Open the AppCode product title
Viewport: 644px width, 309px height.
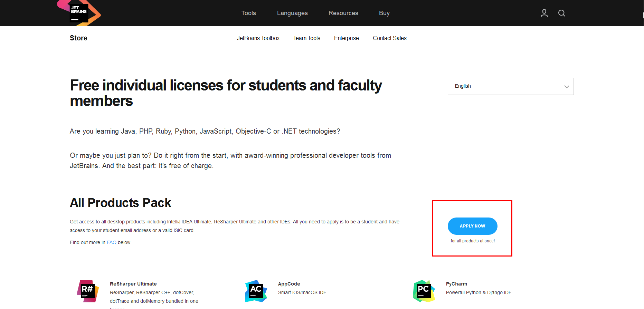289,284
